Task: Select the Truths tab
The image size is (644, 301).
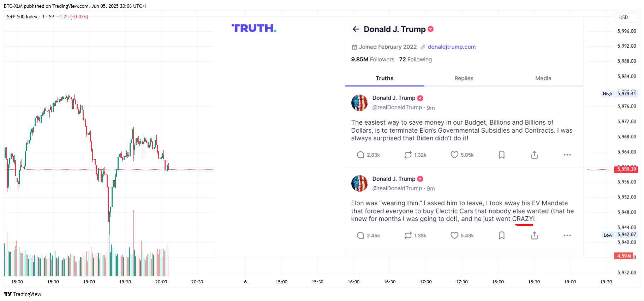Action: (x=384, y=78)
